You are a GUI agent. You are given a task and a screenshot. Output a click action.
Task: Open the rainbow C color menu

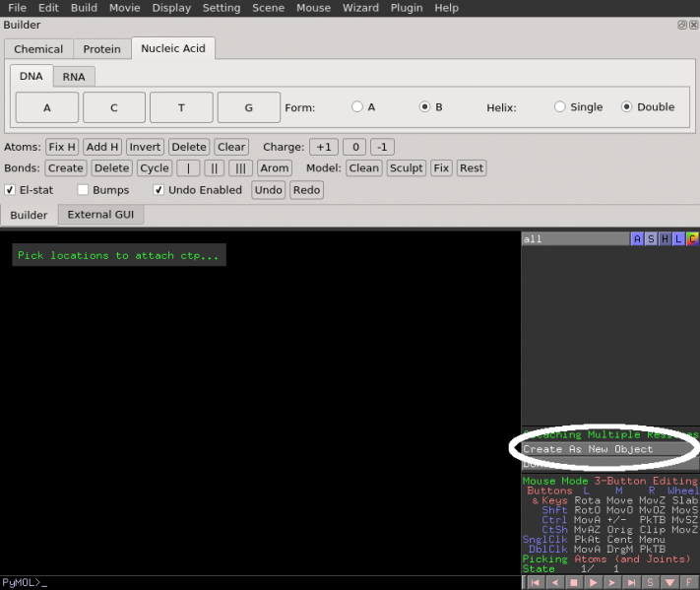click(x=692, y=238)
